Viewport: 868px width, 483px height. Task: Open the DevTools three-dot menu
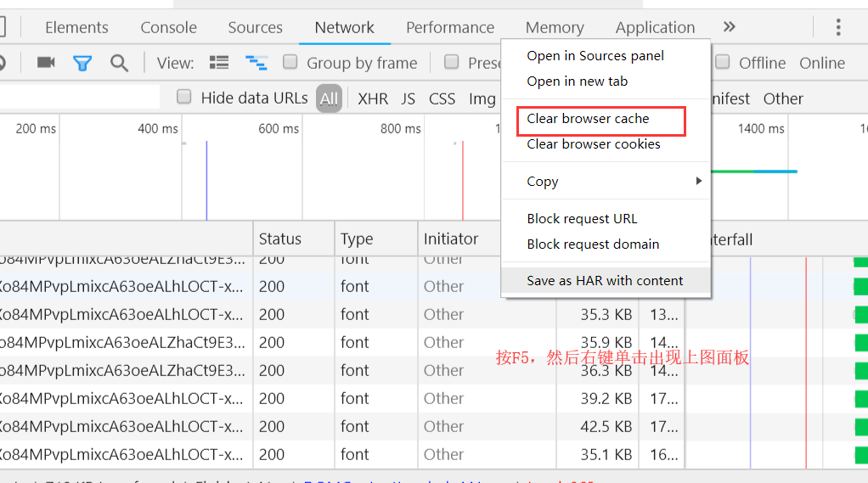tap(838, 27)
